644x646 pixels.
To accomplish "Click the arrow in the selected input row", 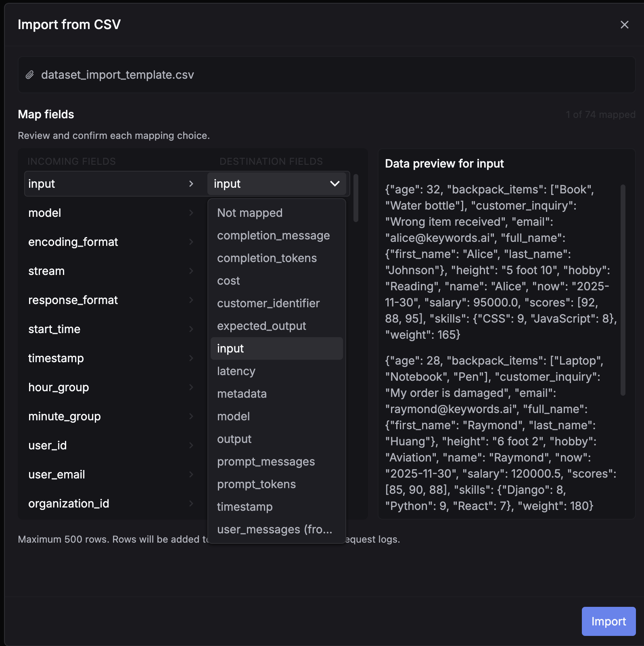I will 191,184.
